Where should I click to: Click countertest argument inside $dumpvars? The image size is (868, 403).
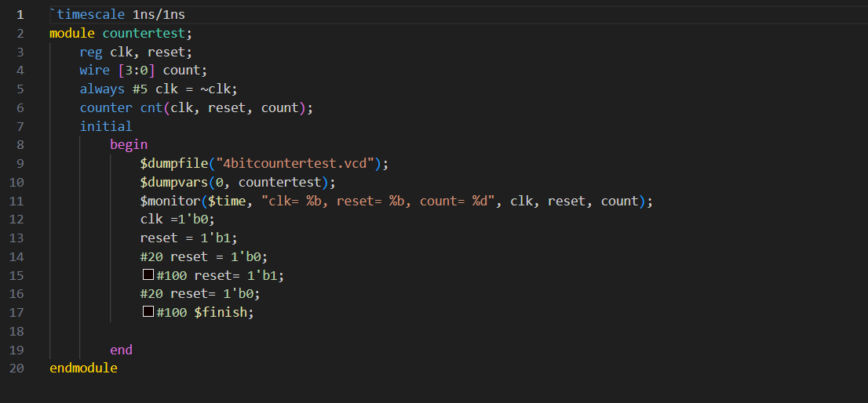coord(279,183)
